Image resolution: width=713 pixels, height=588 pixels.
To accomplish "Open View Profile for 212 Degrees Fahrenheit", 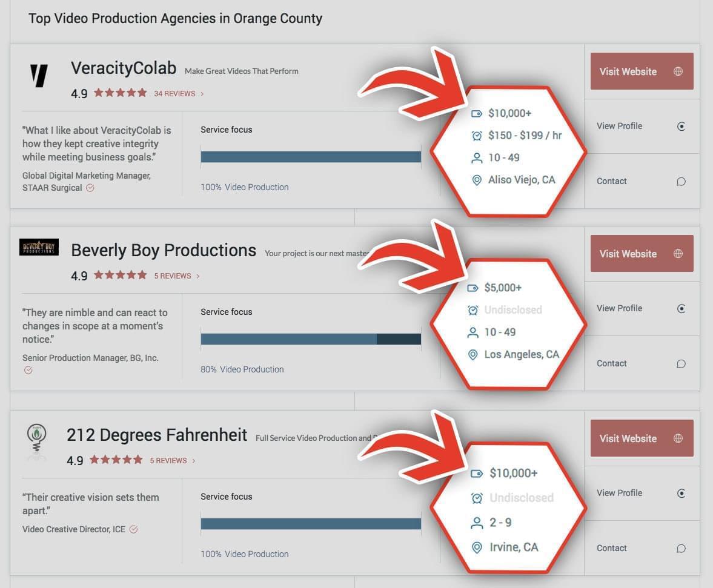I will point(642,493).
